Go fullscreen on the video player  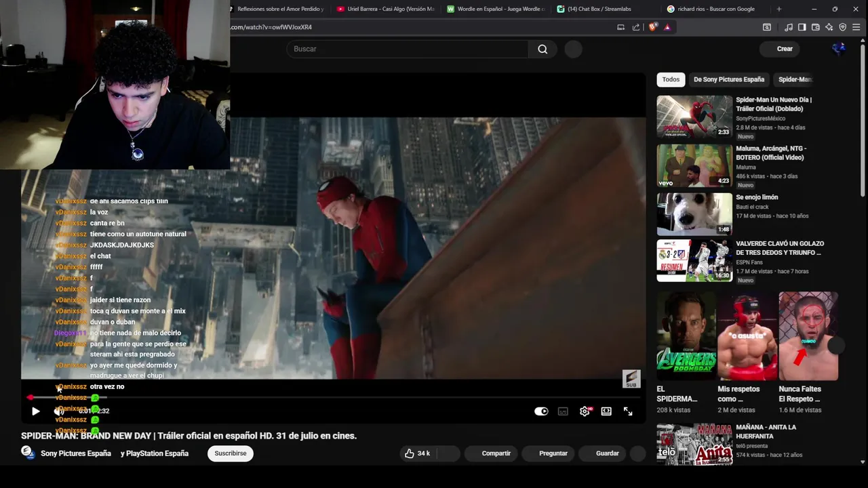628,411
